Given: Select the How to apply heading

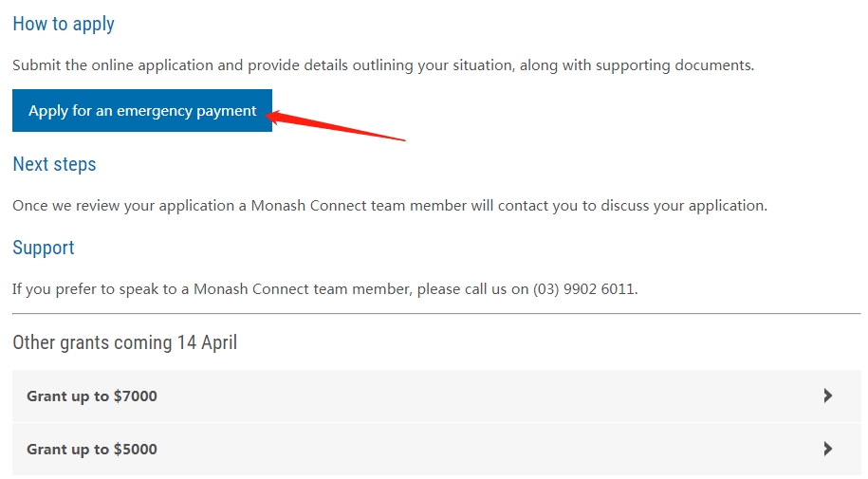Looking at the screenshot, I should coord(64,24).
